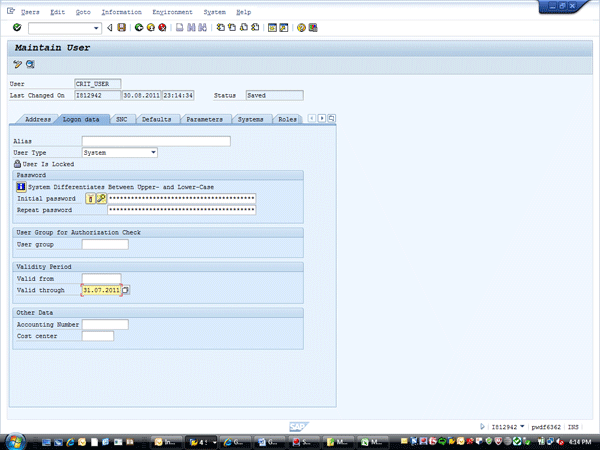The image size is (600, 450).
Task: Click the User group input field
Action: click(x=105, y=244)
